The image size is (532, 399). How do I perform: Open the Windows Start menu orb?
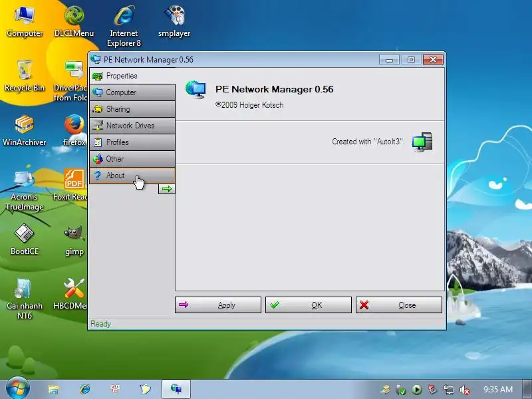pyautogui.click(x=18, y=389)
